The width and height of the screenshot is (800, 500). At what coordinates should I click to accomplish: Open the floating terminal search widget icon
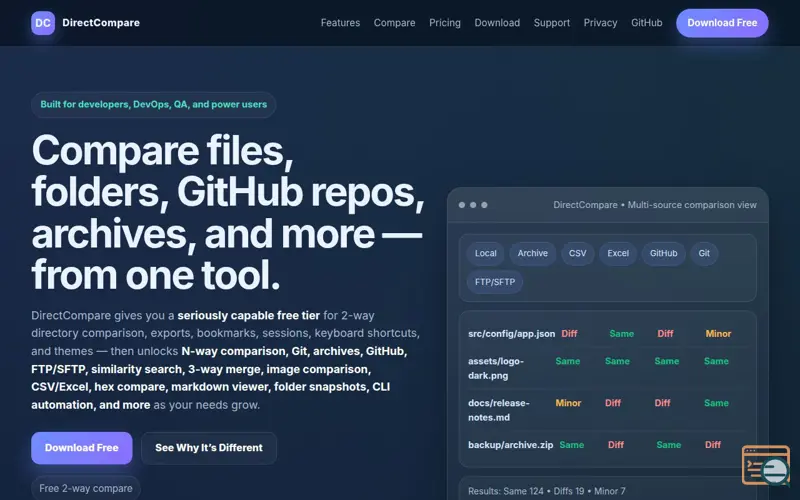[x=766, y=465]
